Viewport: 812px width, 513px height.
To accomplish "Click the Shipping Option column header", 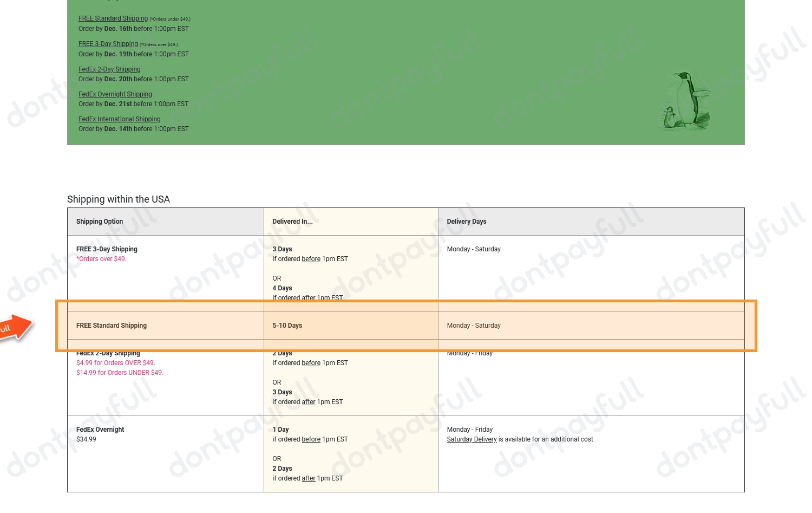I will pos(100,222).
